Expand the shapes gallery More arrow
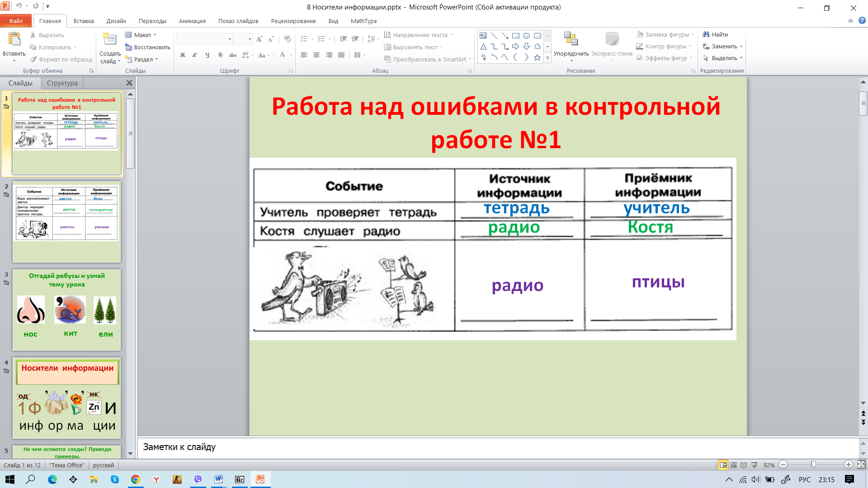The width and height of the screenshot is (868, 488). (547, 57)
